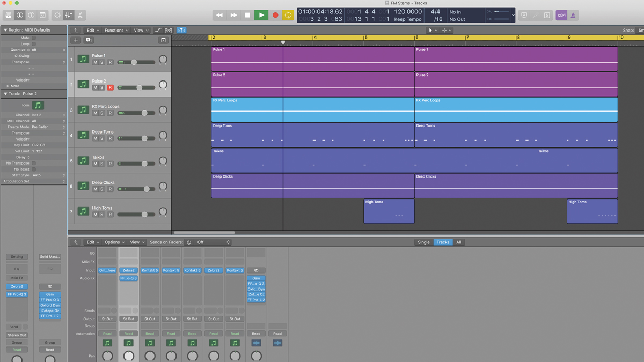Image resolution: width=644 pixels, height=362 pixels.
Task: Open the Tracks area Functions menu
Action: [x=116, y=31]
